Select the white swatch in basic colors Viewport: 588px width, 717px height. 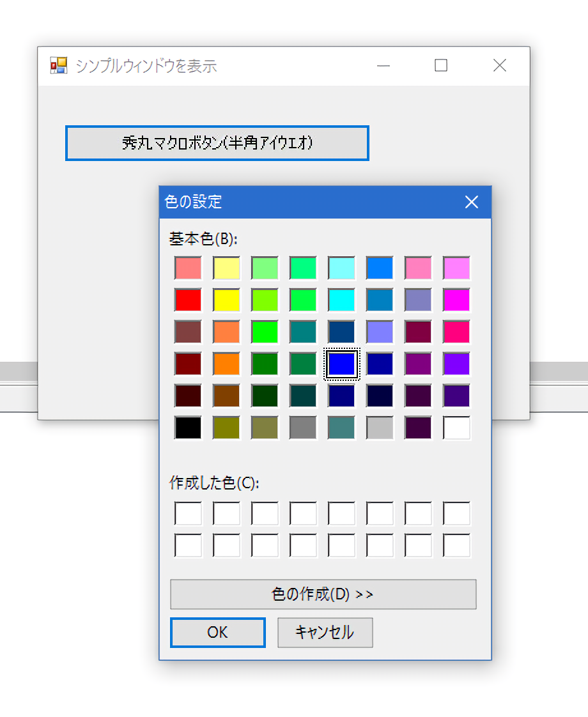(456, 428)
